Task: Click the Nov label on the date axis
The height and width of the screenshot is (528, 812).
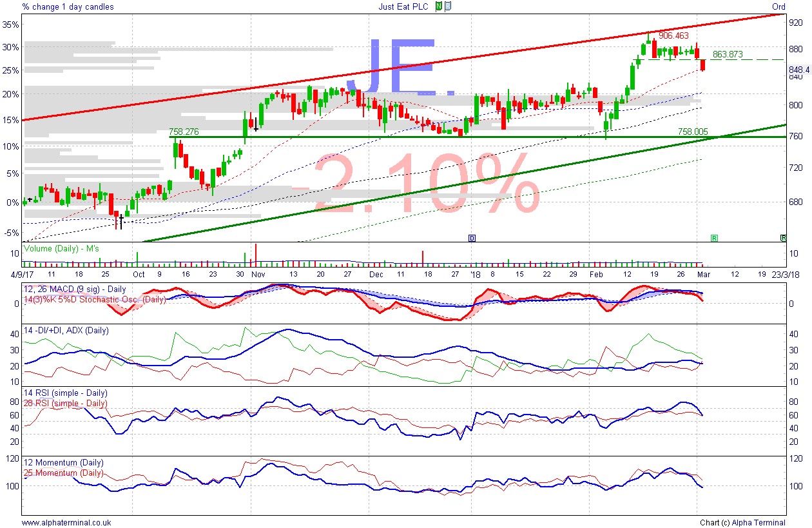Action: click(258, 273)
